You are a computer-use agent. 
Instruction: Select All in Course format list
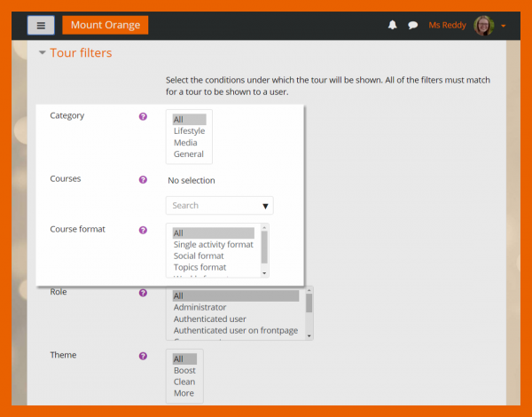pyautogui.click(x=213, y=233)
